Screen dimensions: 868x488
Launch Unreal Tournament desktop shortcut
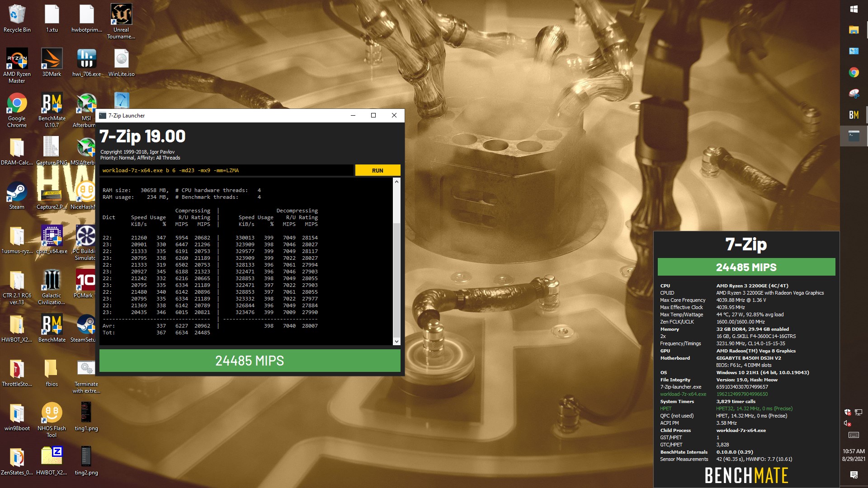pos(121,21)
